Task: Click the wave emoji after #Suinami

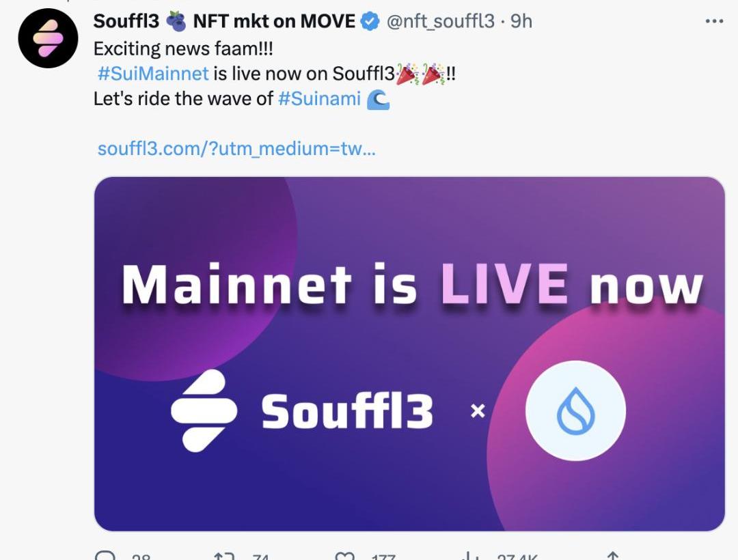Action: pyautogui.click(x=378, y=100)
